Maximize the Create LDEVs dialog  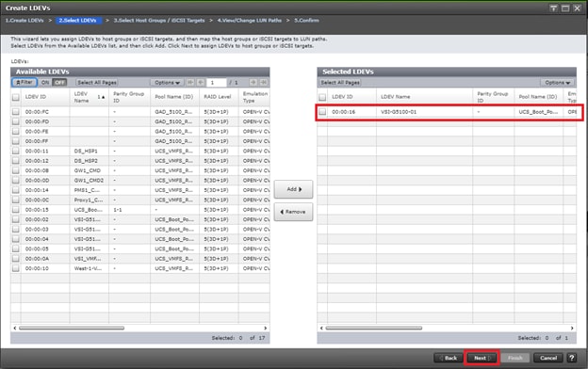point(565,8)
